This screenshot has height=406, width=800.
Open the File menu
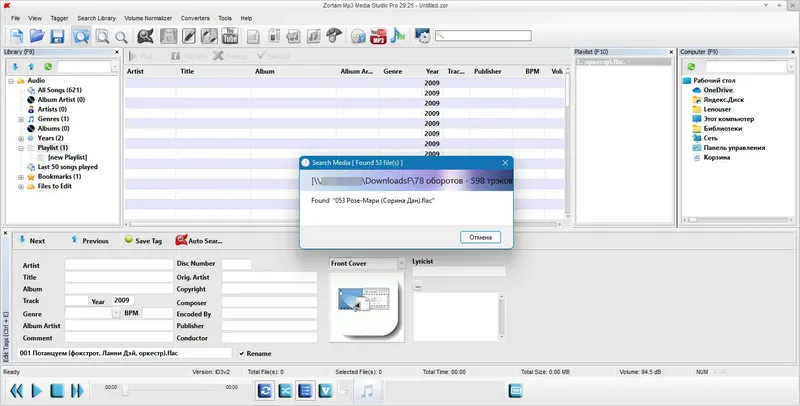coord(15,18)
